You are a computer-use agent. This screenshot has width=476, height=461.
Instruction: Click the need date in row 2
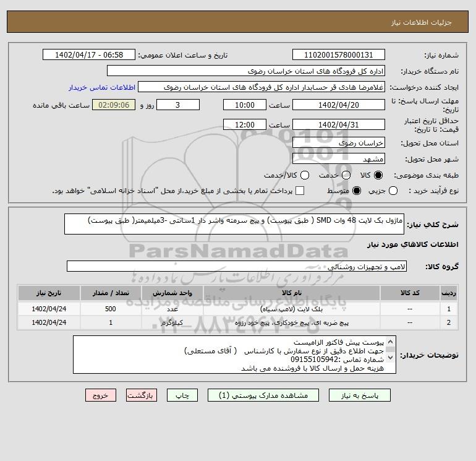click(49, 323)
